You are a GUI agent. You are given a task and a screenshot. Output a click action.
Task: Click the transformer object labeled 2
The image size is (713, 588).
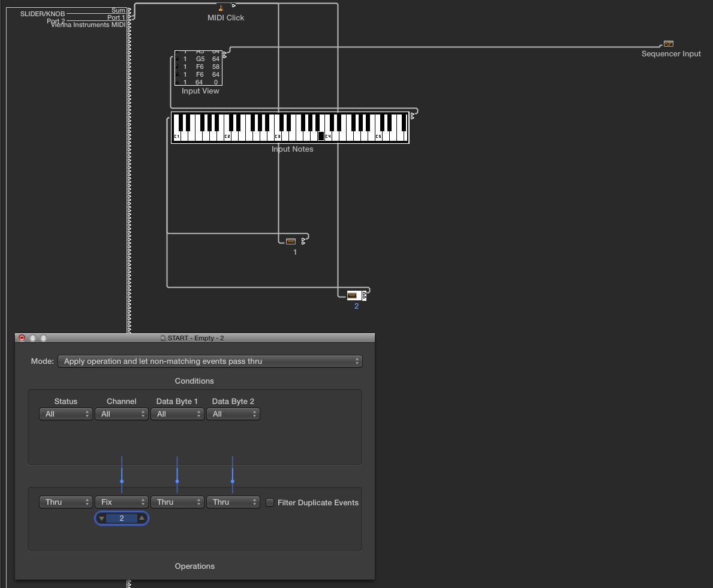pos(352,295)
